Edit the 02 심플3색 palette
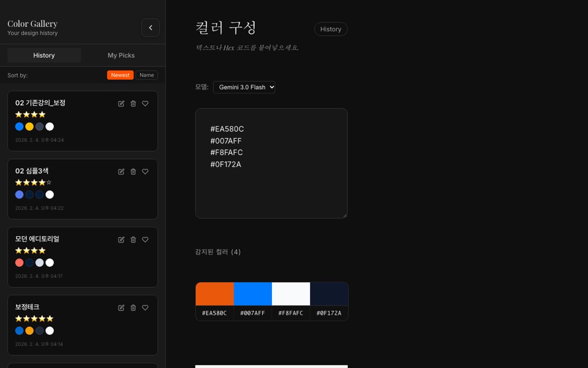The width and height of the screenshot is (588, 368). pos(121,172)
